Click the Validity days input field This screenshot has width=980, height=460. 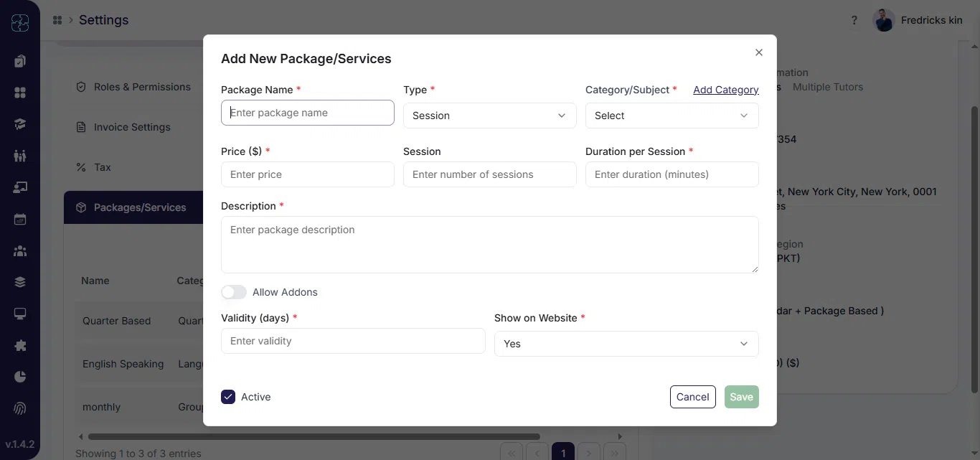point(353,341)
